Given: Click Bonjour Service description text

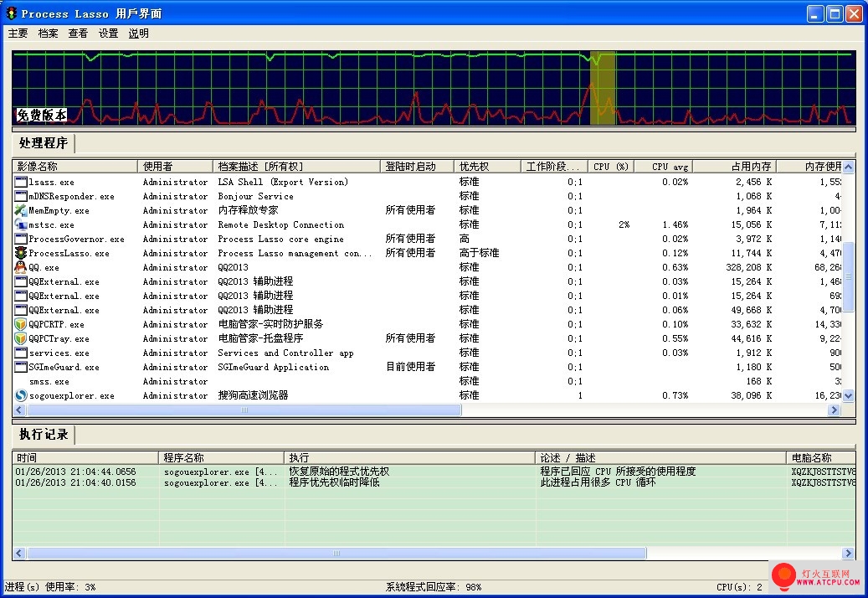Looking at the screenshot, I should [x=256, y=196].
